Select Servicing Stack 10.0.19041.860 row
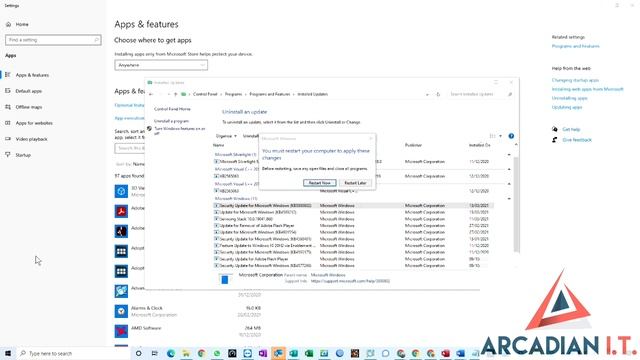The image size is (640, 360). (353, 219)
